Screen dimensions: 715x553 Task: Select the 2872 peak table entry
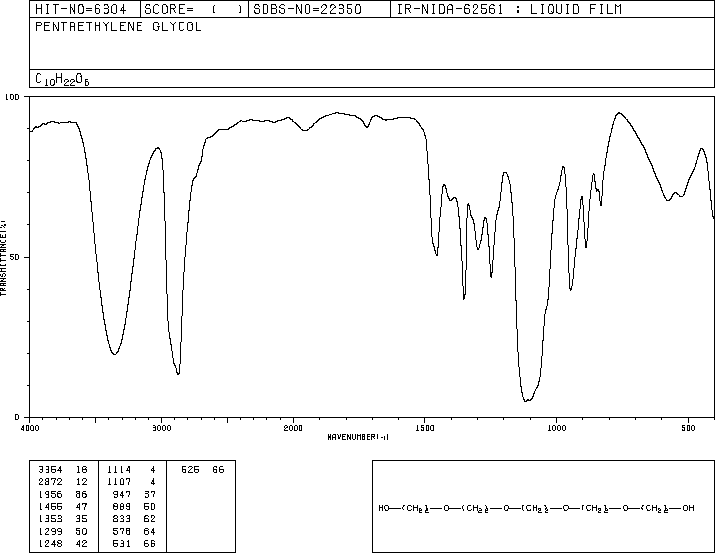pyautogui.click(x=63, y=482)
